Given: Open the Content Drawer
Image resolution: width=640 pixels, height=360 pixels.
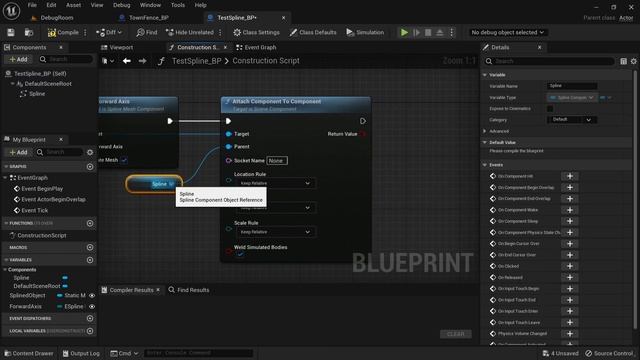Looking at the screenshot, I should [x=29, y=353].
